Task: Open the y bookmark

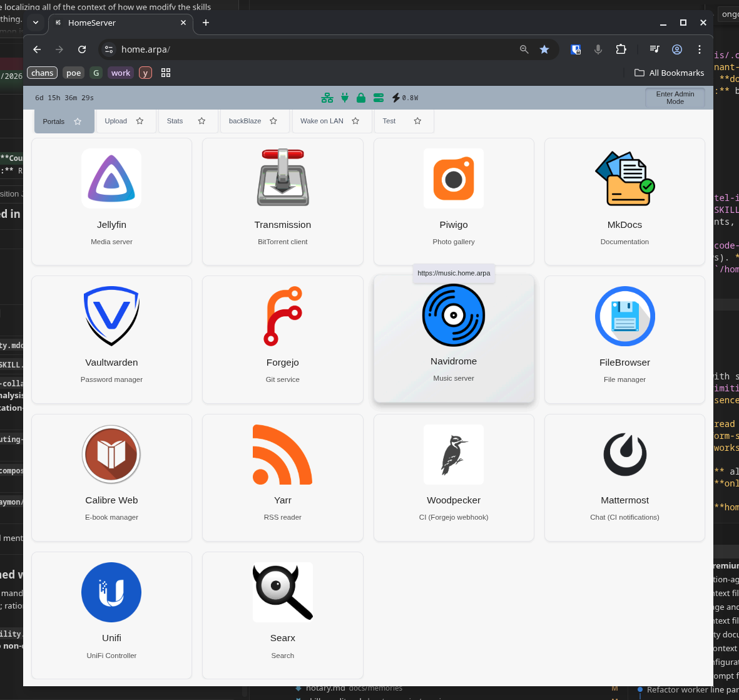Action: coord(145,73)
